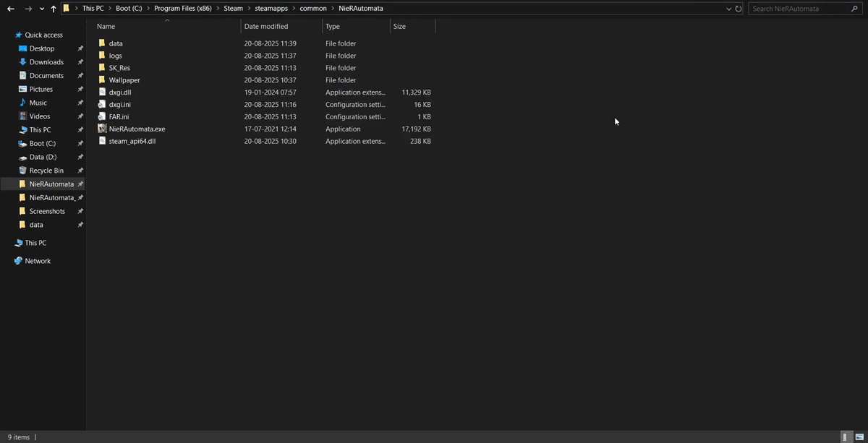
Task: Select Network in the navigation pane
Action: tap(38, 261)
